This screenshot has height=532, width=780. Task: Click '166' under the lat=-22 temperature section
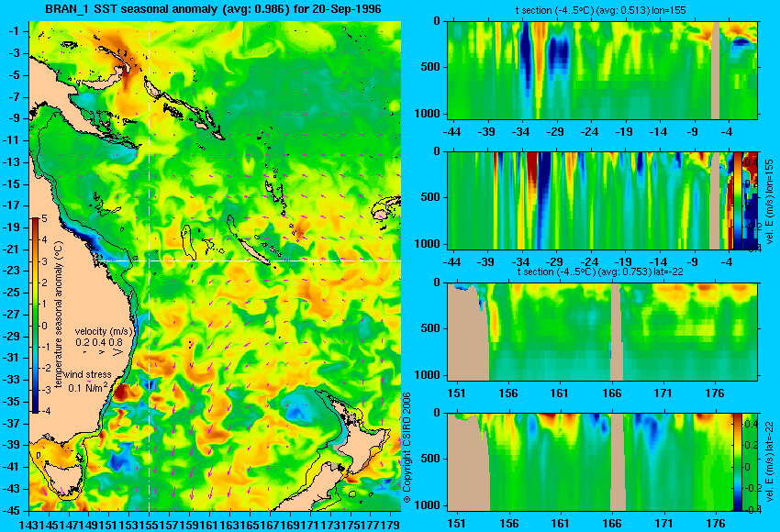click(611, 393)
